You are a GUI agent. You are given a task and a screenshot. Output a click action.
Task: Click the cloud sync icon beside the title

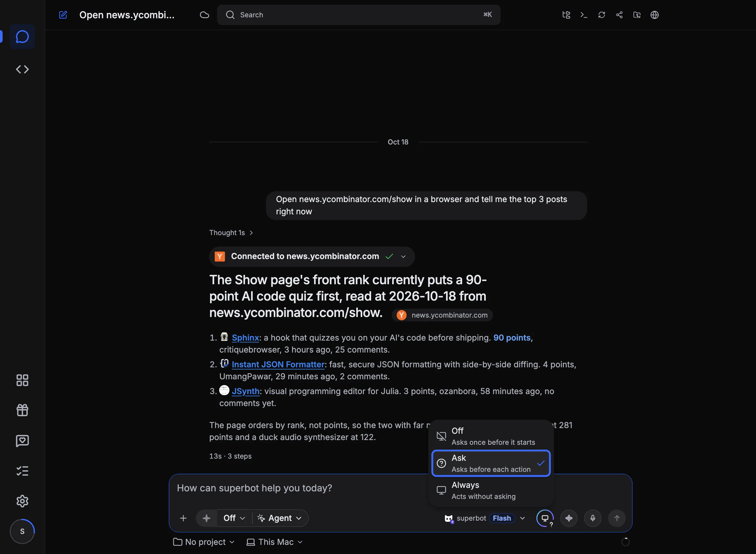point(204,15)
